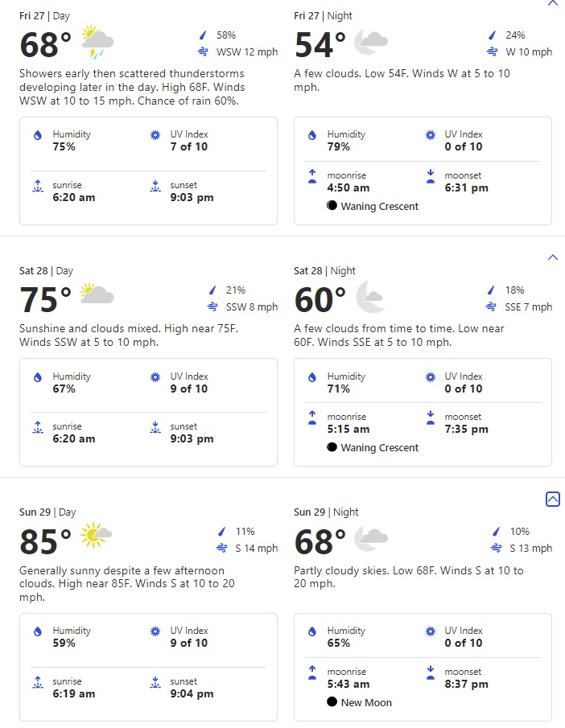Select the Sat 28 | Day heading
This screenshot has height=728, width=565.
46,270
